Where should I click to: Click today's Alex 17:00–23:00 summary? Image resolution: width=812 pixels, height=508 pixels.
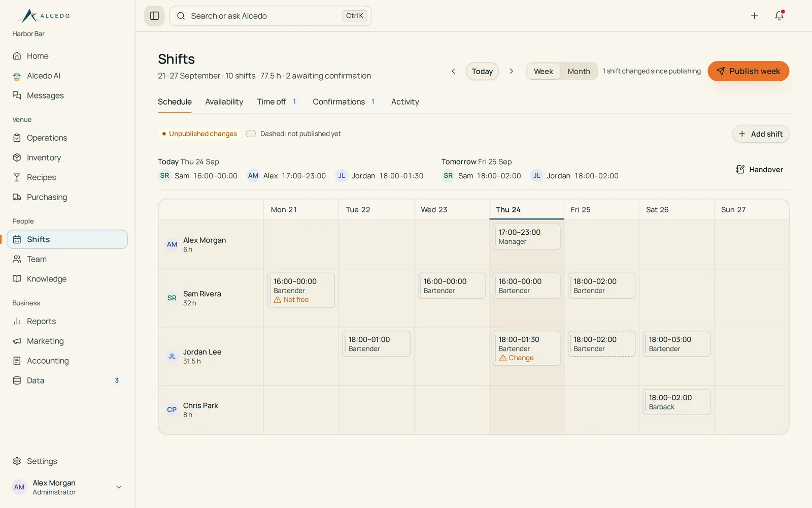pos(287,176)
